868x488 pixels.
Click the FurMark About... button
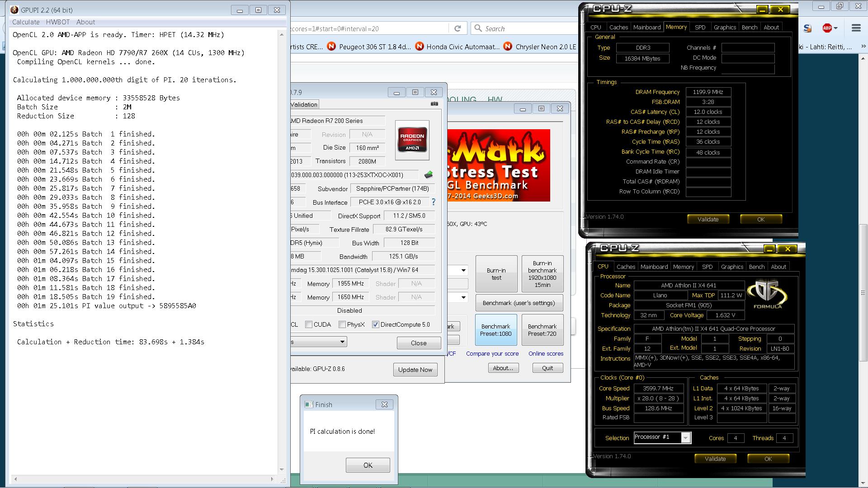[x=503, y=368]
